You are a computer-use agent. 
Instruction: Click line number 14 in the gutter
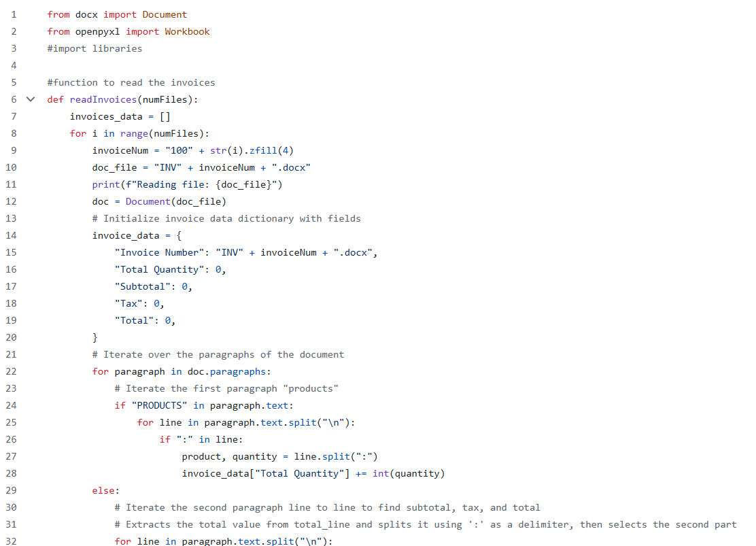coord(11,235)
